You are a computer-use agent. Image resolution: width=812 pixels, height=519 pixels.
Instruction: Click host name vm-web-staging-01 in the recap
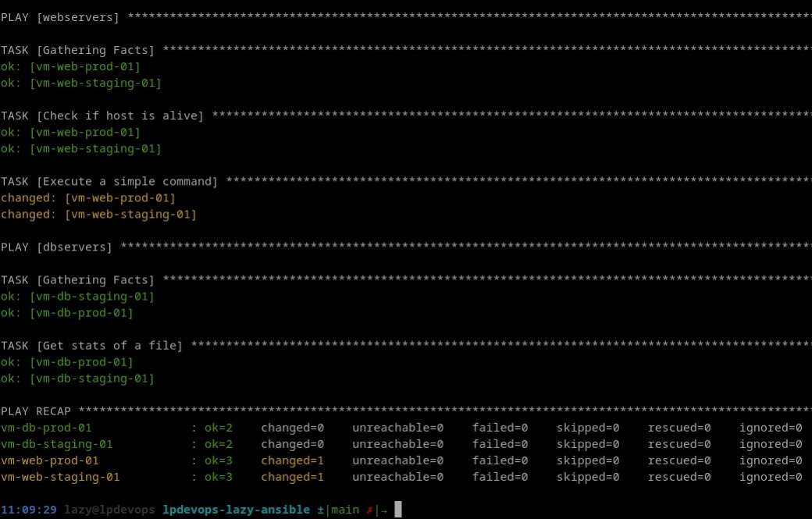point(60,477)
